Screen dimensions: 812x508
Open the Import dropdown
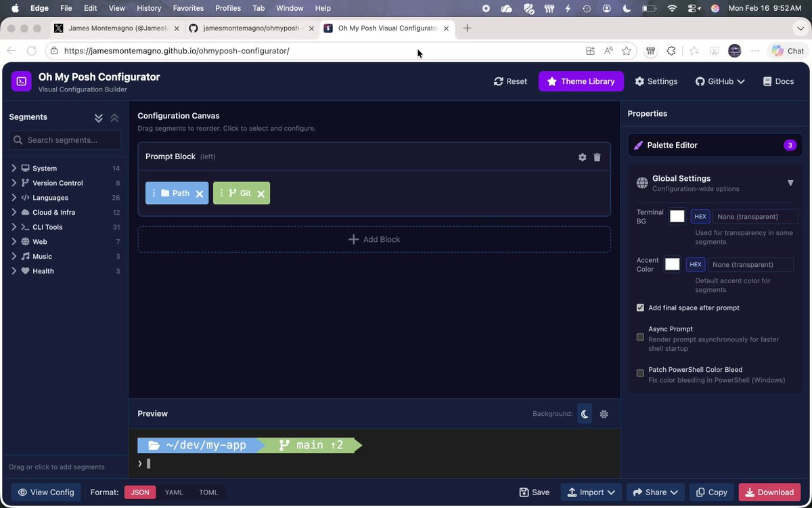point(591,492)
